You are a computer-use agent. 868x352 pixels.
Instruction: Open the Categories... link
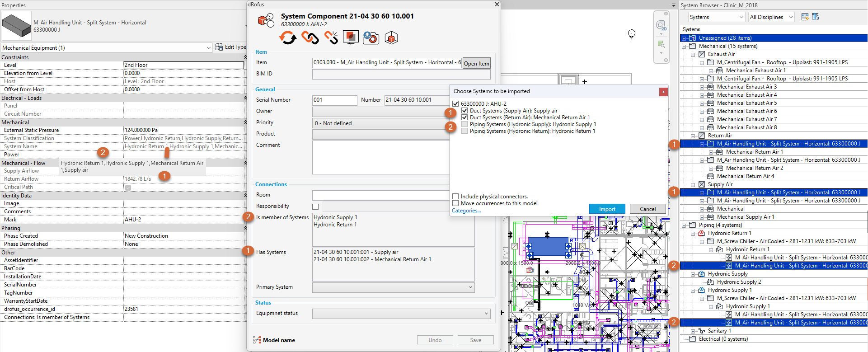(x=466, y=211)
